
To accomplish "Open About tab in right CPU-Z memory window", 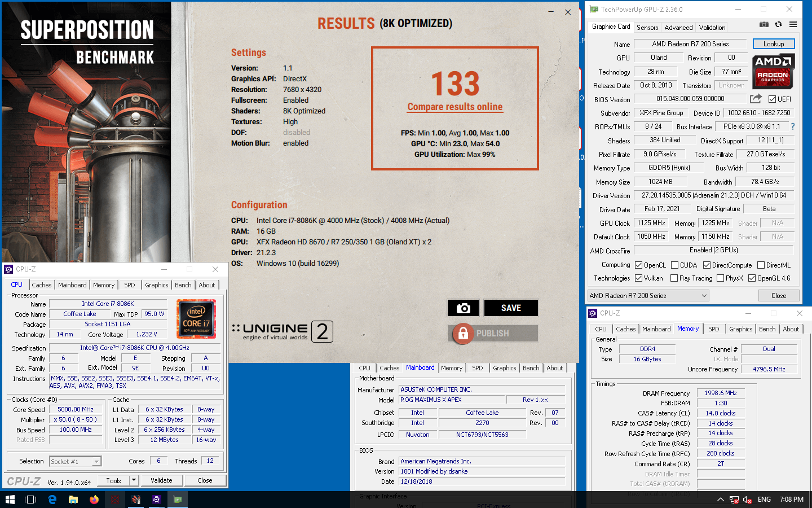I will point(791,329).
